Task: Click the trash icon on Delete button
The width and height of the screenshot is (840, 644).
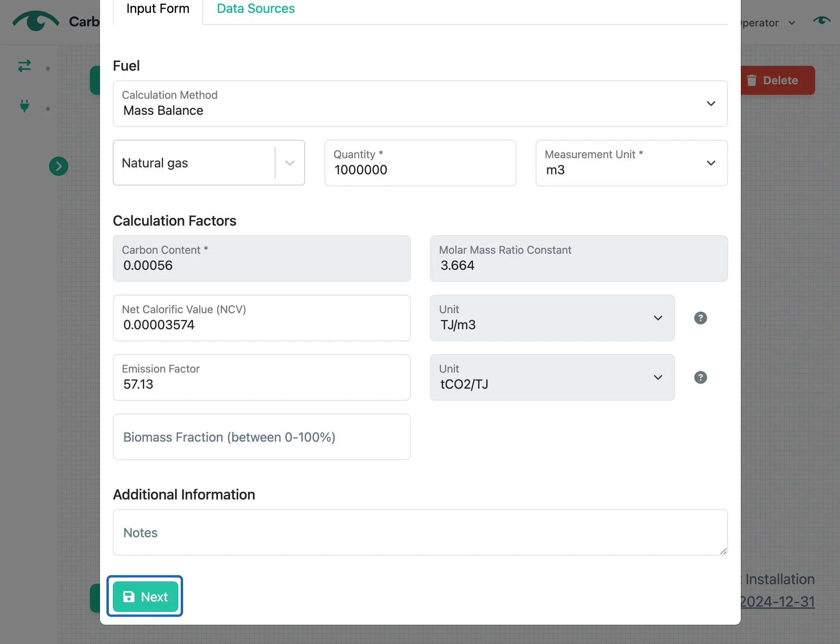Action: (x=752, y=80)
